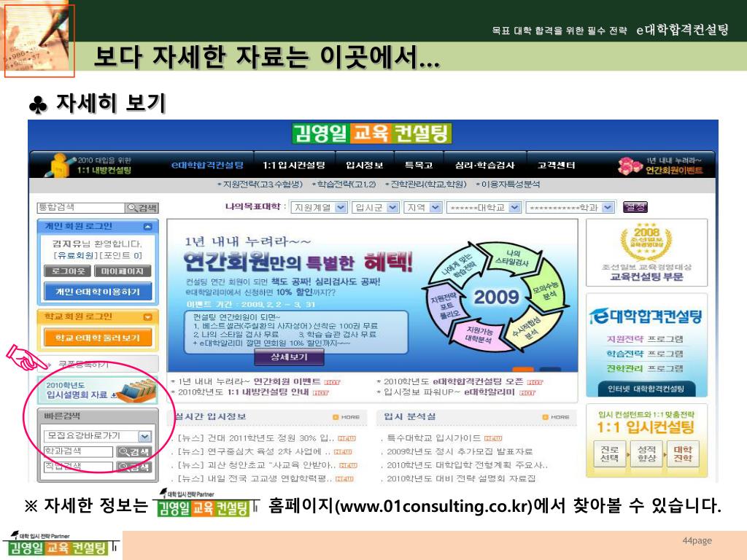Click the 통합검색 검색 button
The height and width of the screenshot is (560, 747).
tap(142, 208)
